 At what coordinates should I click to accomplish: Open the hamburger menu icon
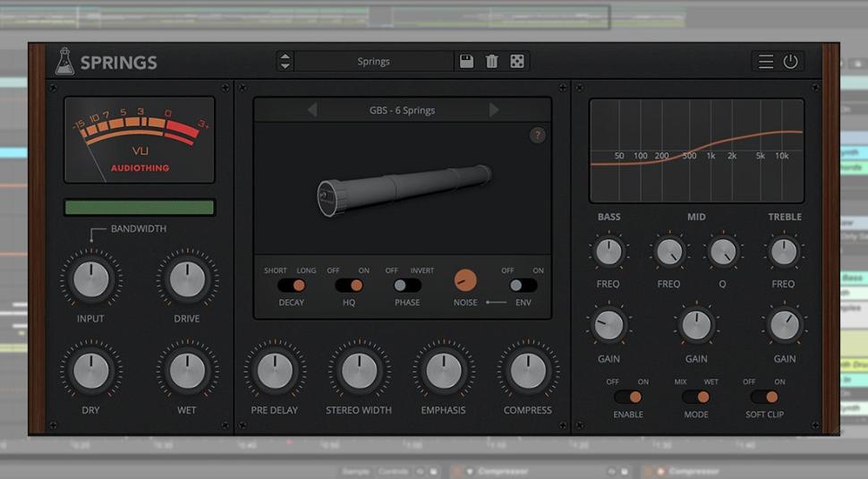pos(766,62)
